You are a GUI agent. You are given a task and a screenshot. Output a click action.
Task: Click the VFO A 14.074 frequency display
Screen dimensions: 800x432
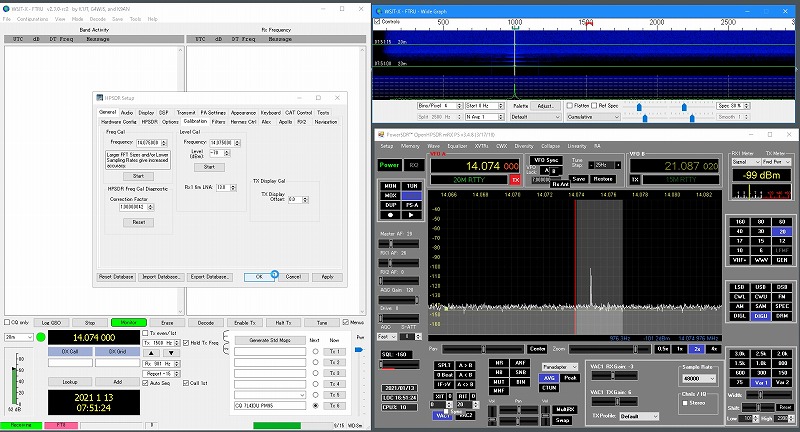click(475, 166)
